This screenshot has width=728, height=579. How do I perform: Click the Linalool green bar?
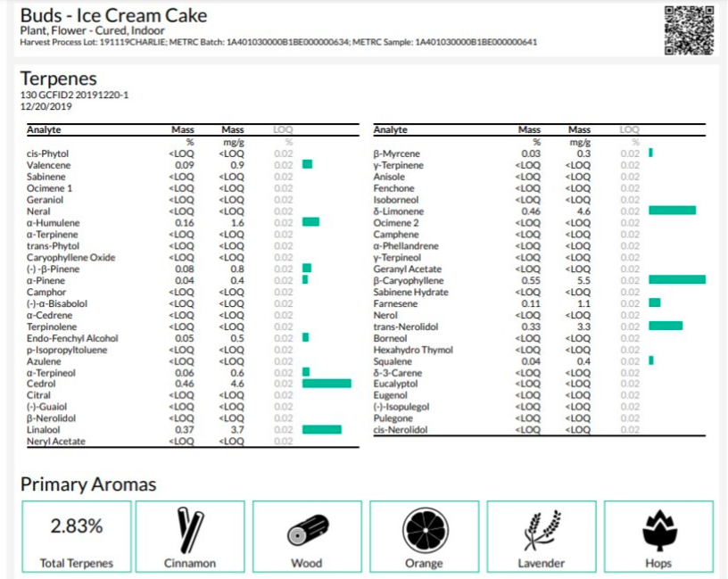point(321,429)
